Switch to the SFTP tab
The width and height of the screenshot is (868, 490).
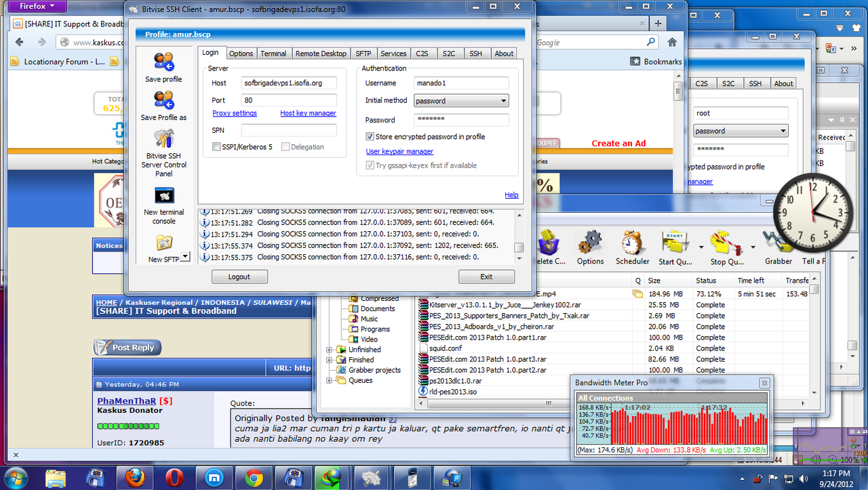coord(363,54)
